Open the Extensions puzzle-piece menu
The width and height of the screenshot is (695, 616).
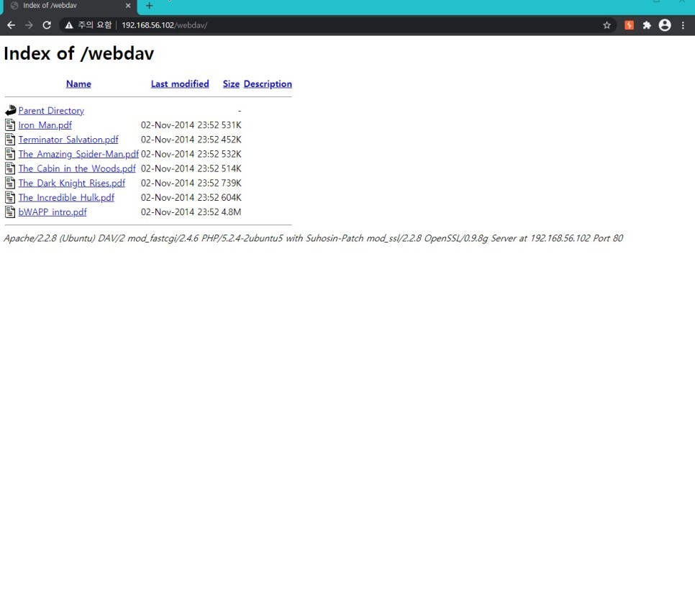pyautogui.click(x=647, y=25)
